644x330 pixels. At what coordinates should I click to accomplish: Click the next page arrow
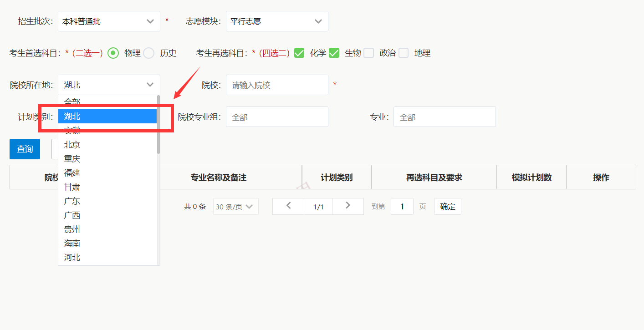point(348,206)
